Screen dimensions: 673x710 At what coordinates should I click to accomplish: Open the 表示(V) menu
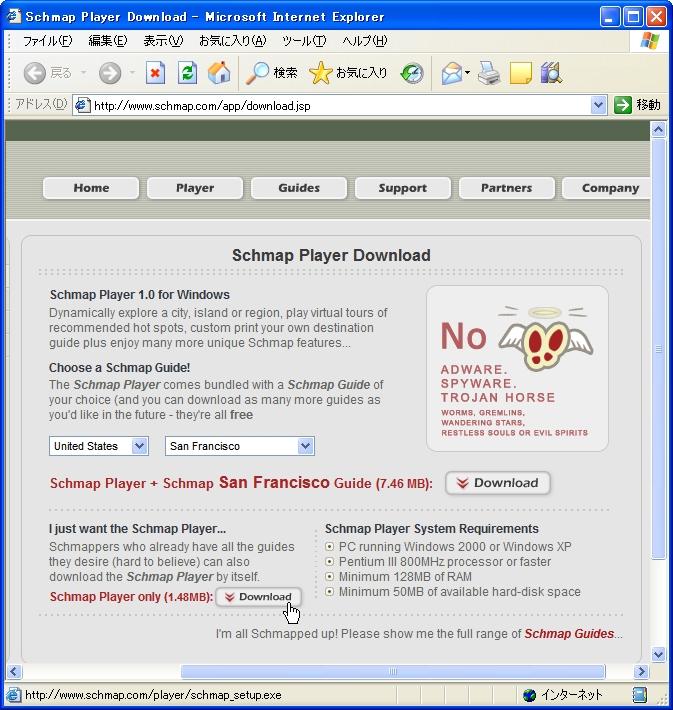point(163,41)
